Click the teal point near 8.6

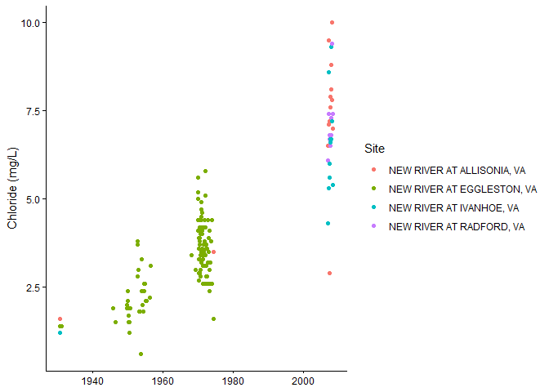pos(328,73)
